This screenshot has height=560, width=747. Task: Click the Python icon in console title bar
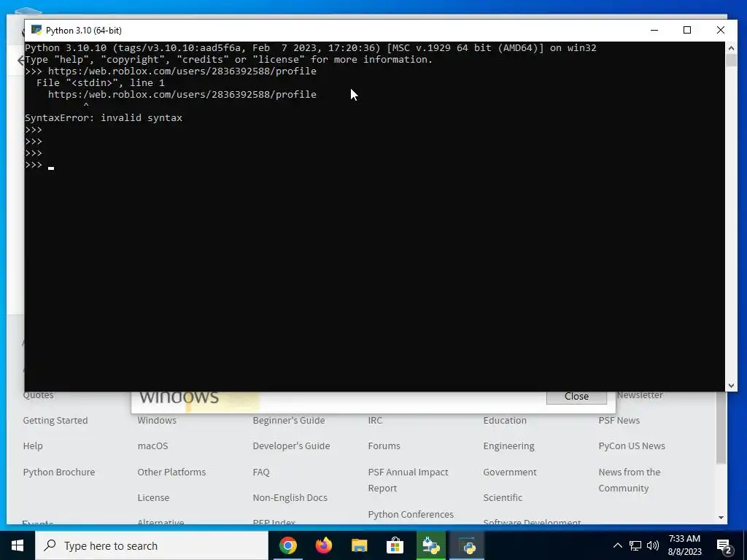tap(36, 30)
